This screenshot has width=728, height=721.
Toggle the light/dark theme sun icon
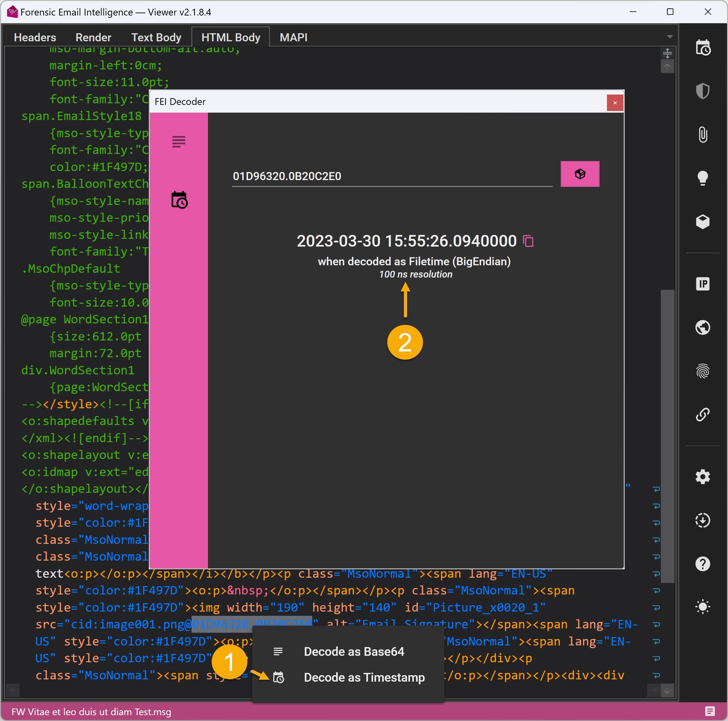pos(703,607)
